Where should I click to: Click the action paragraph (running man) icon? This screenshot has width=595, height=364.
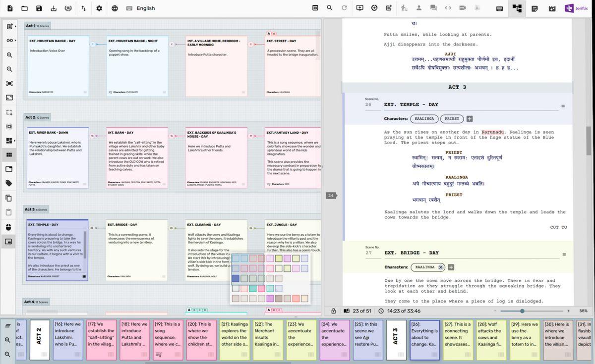[x=404, y=8]
